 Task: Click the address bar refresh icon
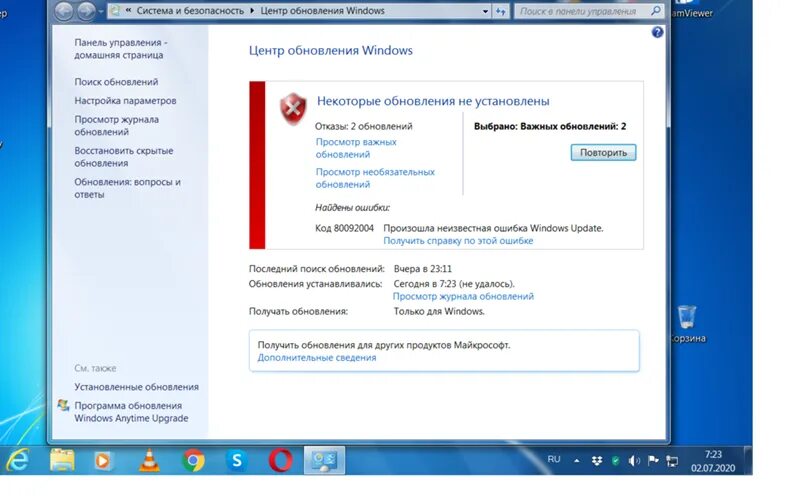tap(501, 11)
